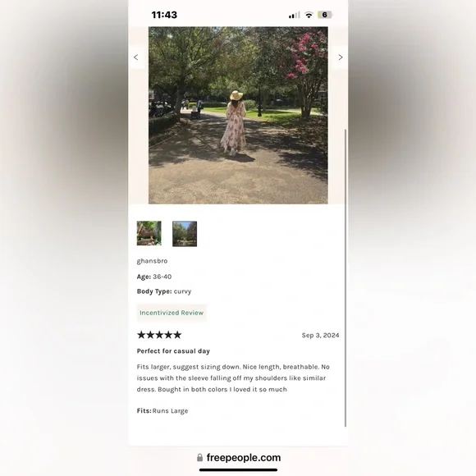
Task: Select the review title Perfect for casual day
Action: [173, 351]
